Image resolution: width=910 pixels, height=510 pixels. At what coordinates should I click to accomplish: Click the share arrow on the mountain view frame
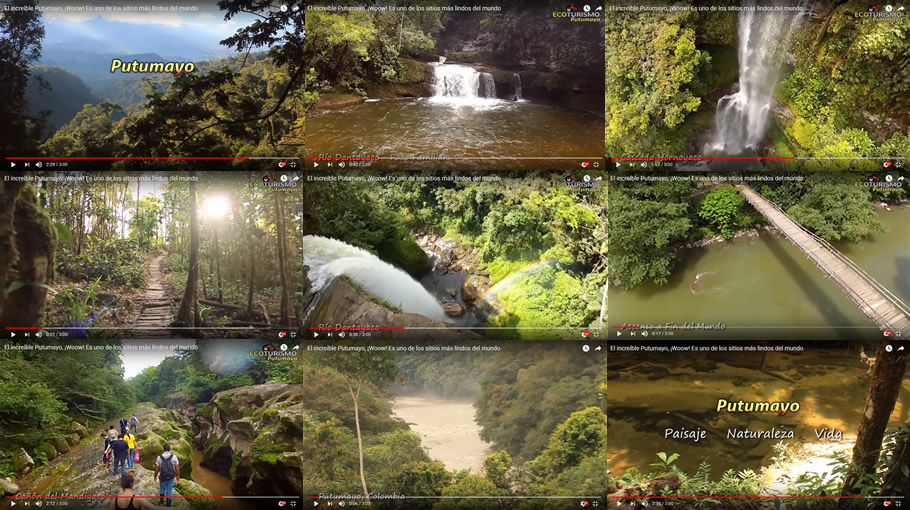point(296,9)
